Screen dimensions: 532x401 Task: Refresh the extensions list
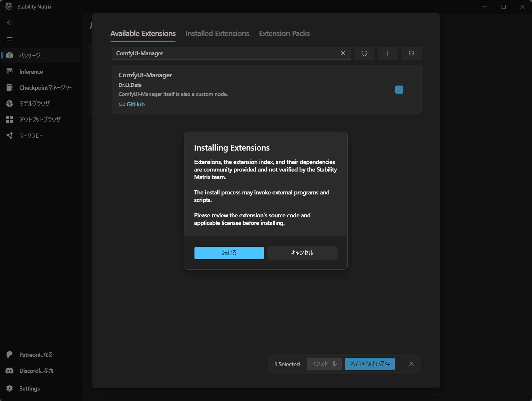pos(364,53)
